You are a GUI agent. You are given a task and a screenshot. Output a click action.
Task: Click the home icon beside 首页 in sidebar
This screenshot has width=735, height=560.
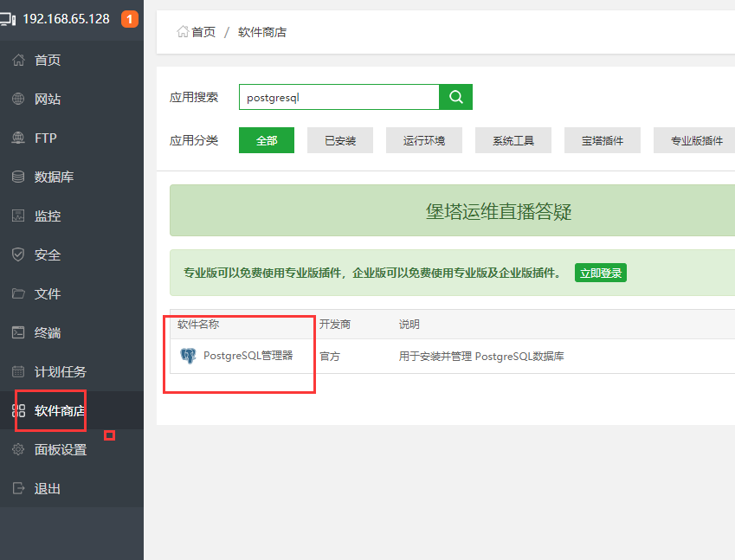point(18,60)
